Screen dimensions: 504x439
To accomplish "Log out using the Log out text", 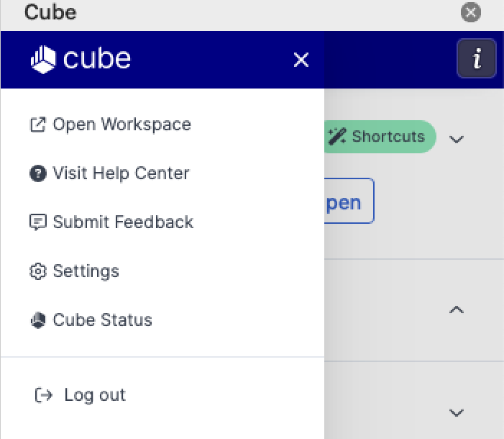I will (95, 395).
